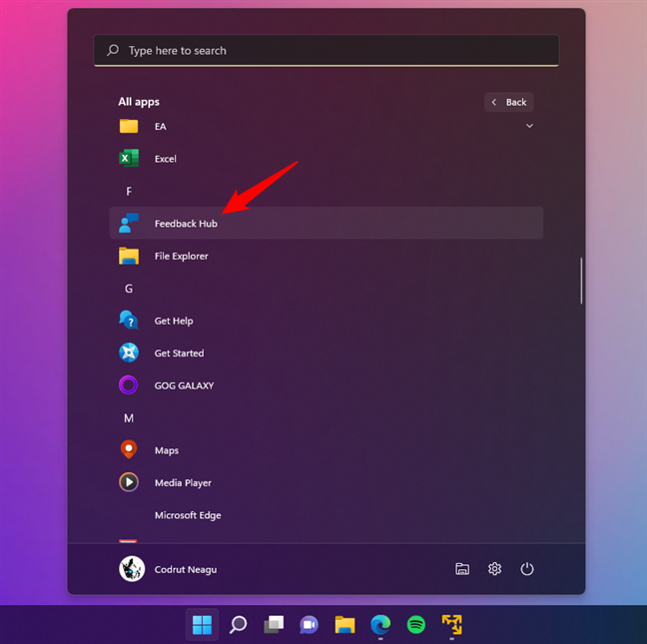Open the Feedback Hub label
This screenshot has width=647, height=644.
pos(186,224)
